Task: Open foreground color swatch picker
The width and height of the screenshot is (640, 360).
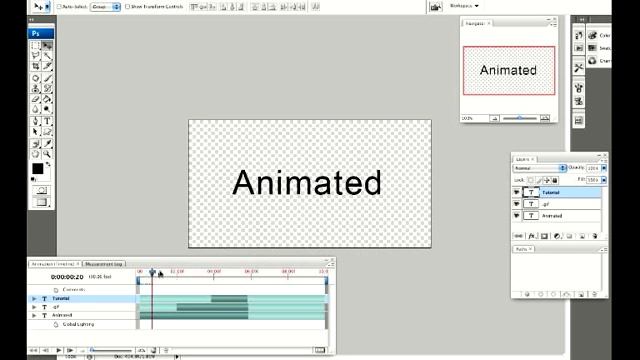Action: [x=38, y=169]
